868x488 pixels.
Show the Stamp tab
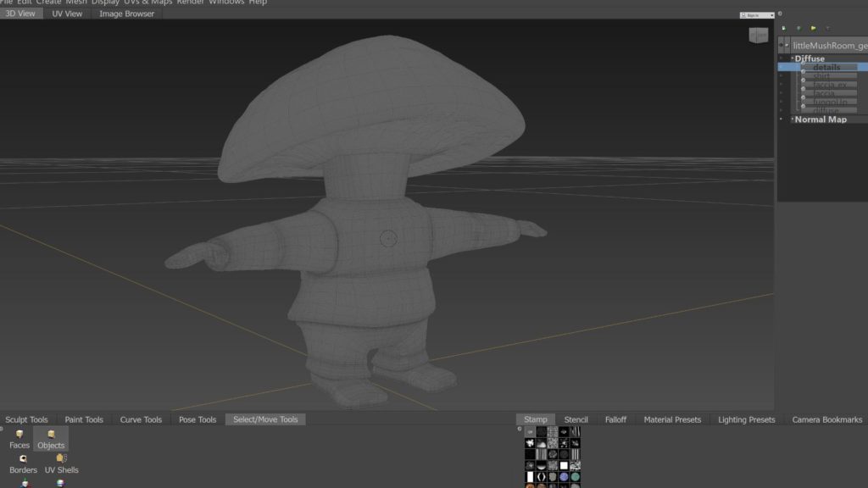tap(536, 419)
